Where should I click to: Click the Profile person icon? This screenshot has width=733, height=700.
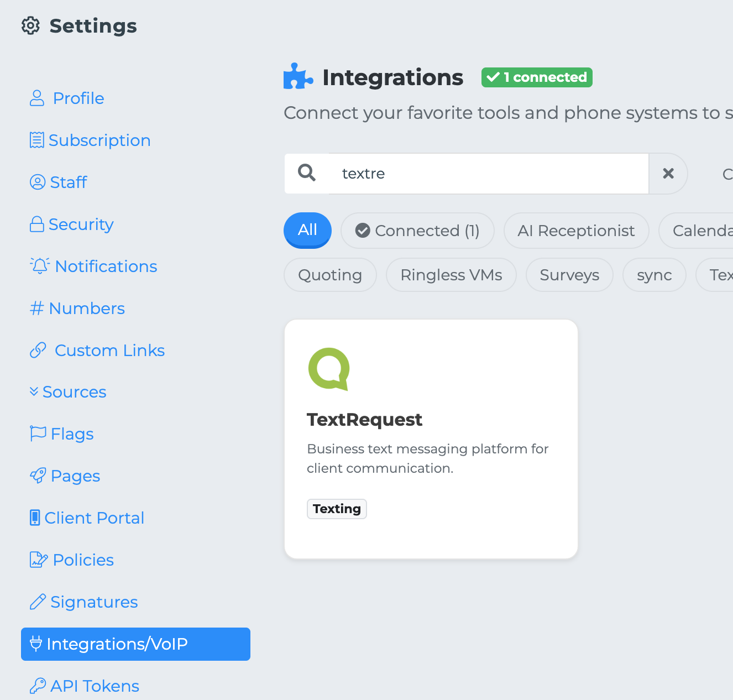tap(37, 98)
